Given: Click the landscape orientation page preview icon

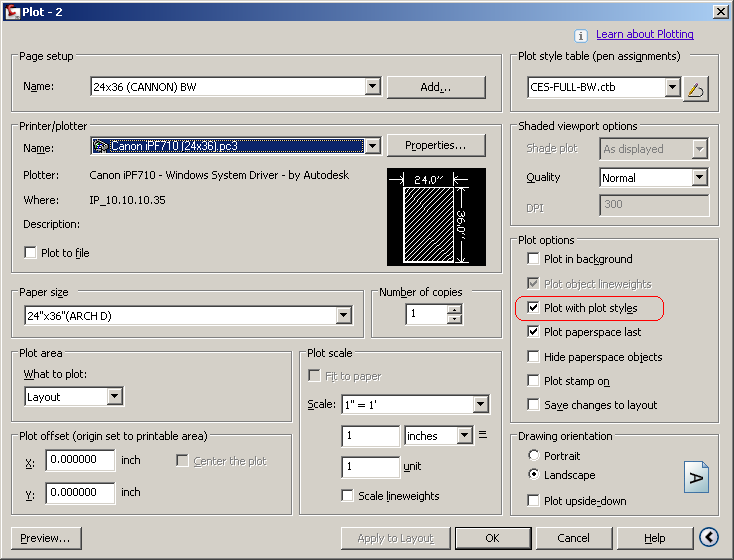Looking at the screenshot, I should (x=696, y=477).
